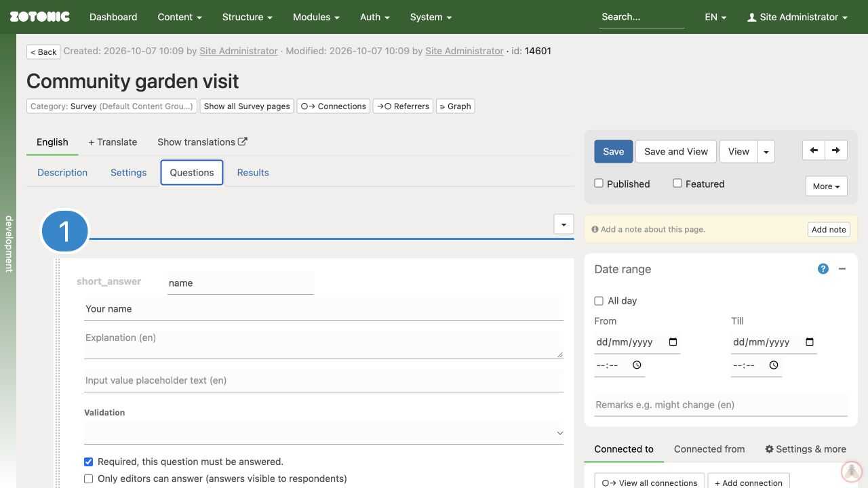This screenshot has width=868, height=488.
Task: Switch to the Description tab
Action: click(62, 172)
